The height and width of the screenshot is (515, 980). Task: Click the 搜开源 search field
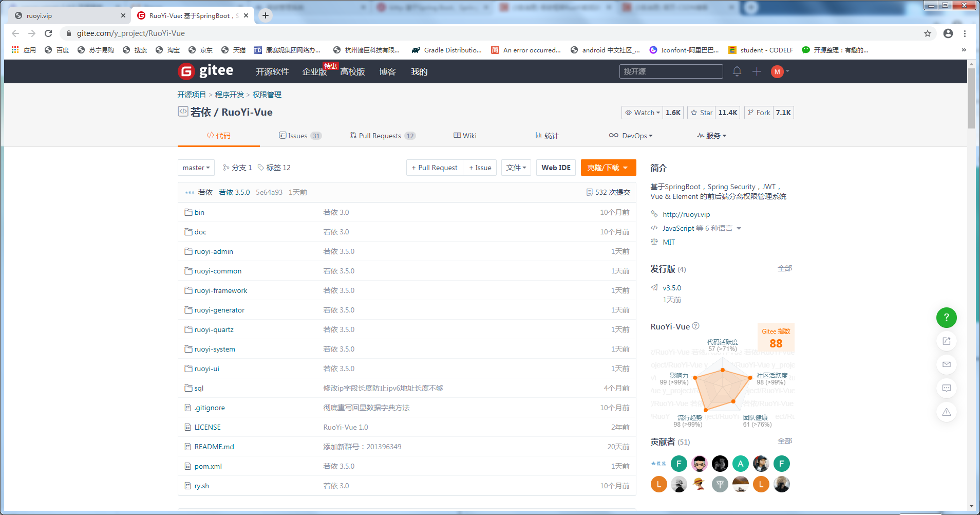coord(671,71)
